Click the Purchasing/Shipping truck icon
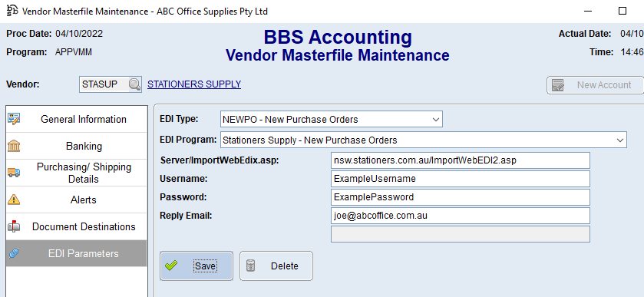 [x=14, y=173]
